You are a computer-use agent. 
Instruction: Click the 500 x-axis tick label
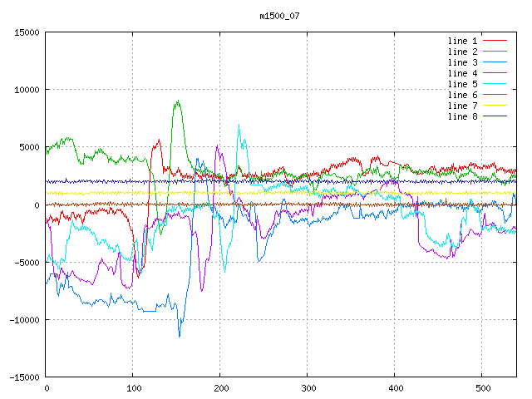click(482, 388)
